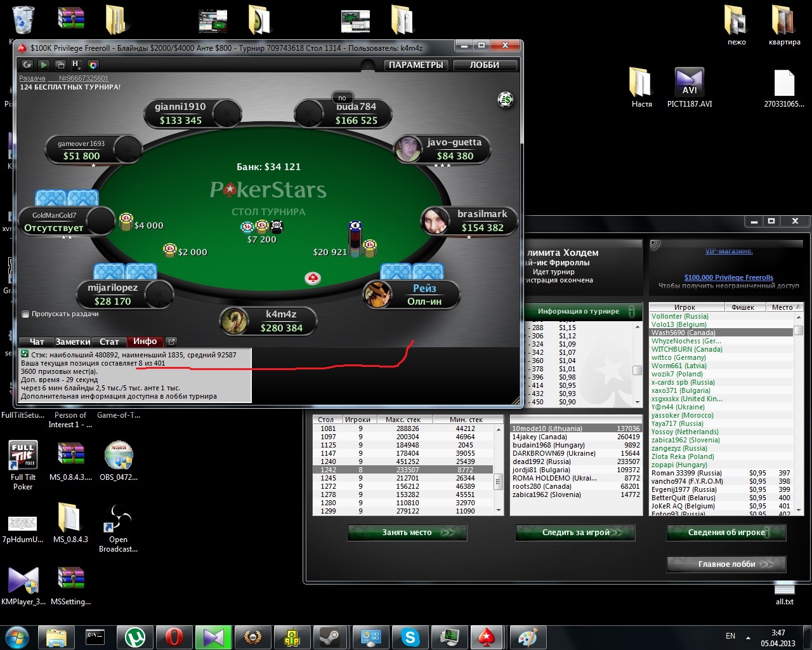Open the Recycle Bin desktop icon
The image size is (812, 650).
[23, 19]
